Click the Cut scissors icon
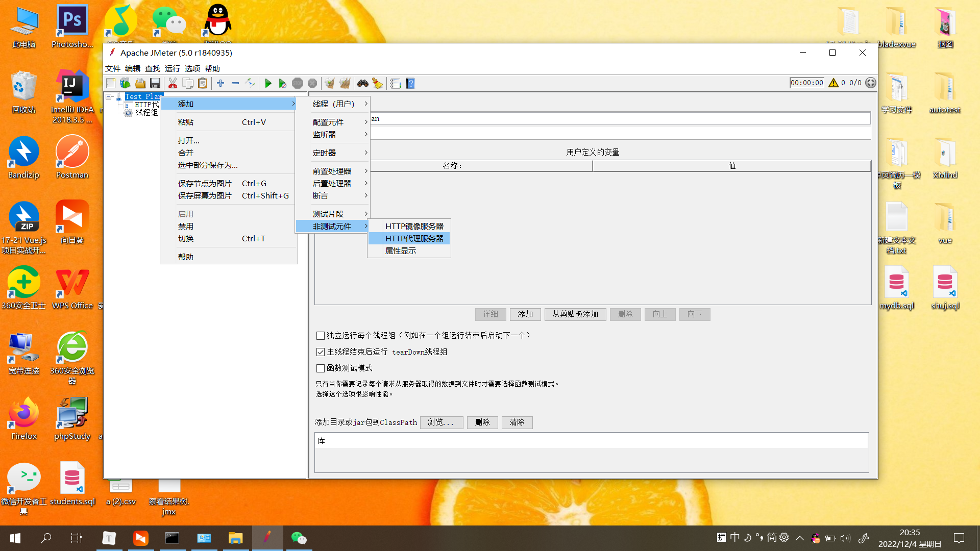Viewport: 980px width, 551px height. (173, 83)
